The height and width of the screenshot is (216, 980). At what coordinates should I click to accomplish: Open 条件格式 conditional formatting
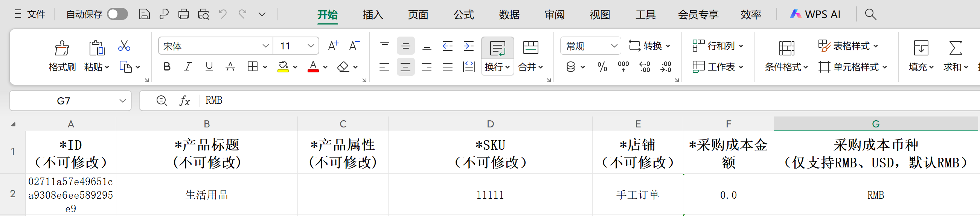(x=786, y=56)
